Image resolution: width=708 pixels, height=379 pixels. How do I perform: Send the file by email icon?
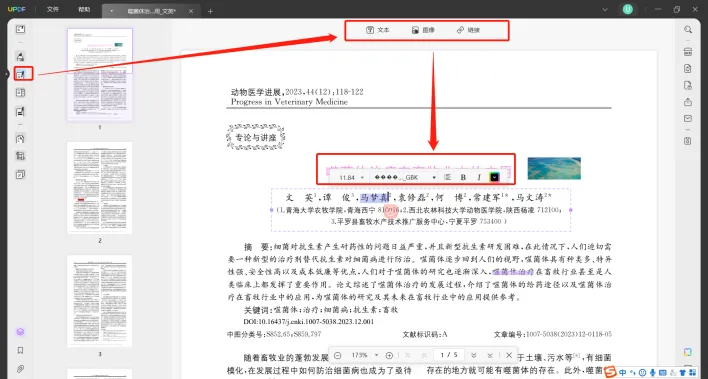[x=688, y=119]
